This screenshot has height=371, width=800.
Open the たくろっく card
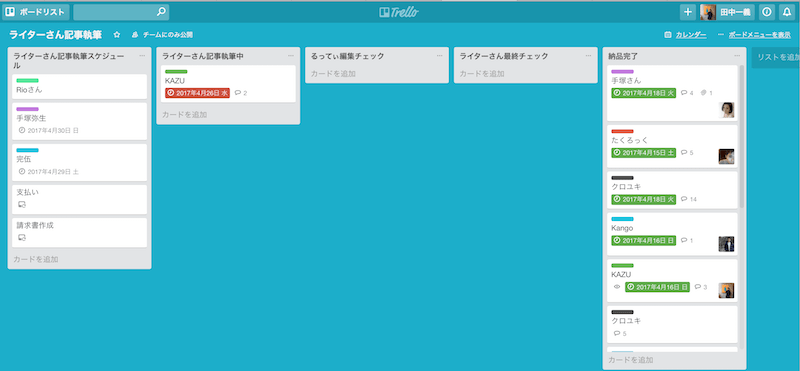pyautogui.click(x=672, y=146)
